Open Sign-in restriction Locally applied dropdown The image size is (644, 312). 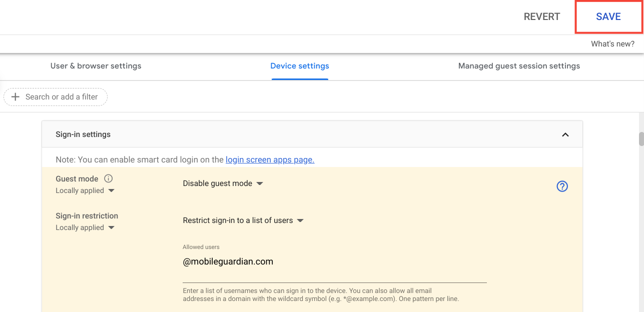pyautogui.click(x=85, y=227)
